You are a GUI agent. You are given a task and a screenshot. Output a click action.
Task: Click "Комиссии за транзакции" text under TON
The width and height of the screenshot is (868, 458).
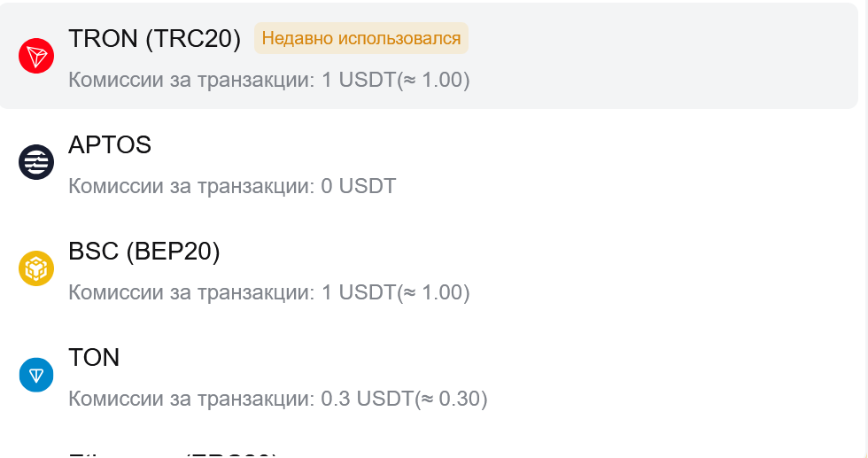coord(190,399)
